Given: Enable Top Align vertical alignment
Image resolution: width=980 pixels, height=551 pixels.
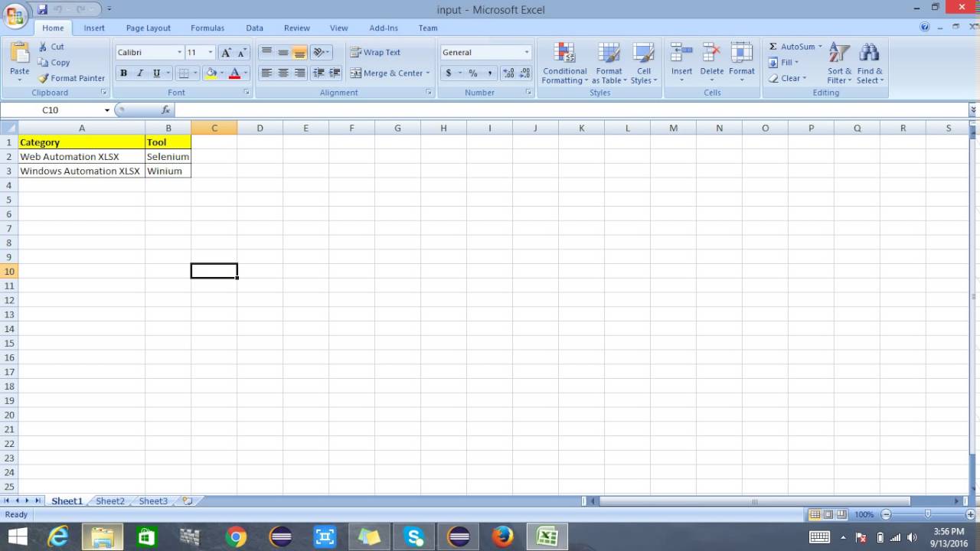Looking at the screenshot, I should point(266,52).
